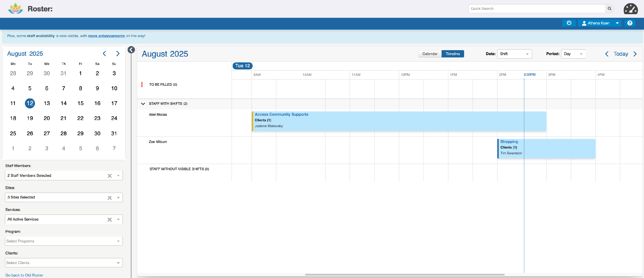This screenshot has width=644, height=278.
Task: Open the Select Clients dropdown
Action: point(64,263)
